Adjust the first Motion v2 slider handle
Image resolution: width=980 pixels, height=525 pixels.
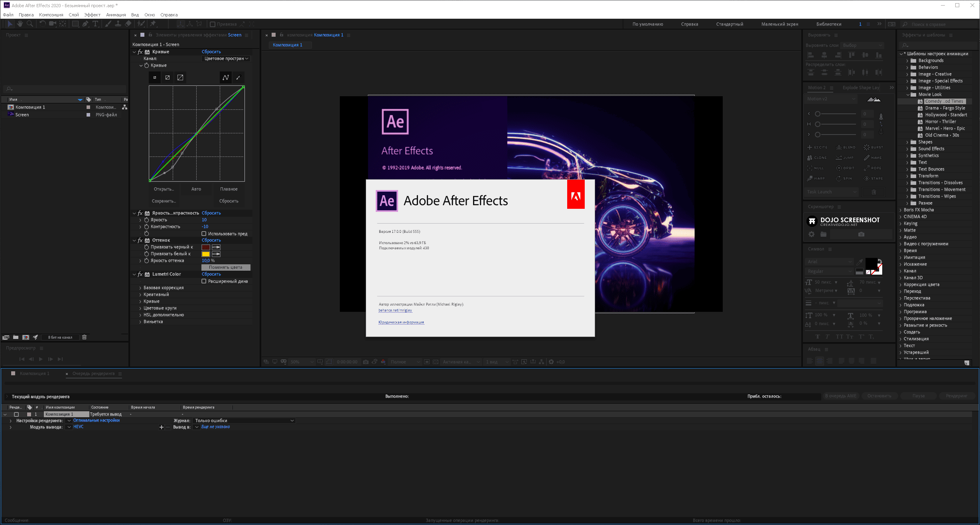(818, 114)
